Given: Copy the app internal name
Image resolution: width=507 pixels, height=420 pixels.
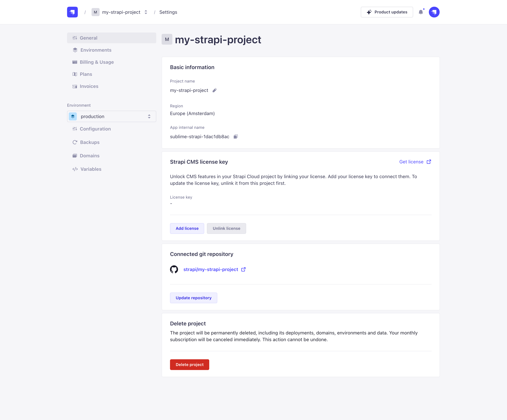Looking at the screenshot, I should 236,137.
